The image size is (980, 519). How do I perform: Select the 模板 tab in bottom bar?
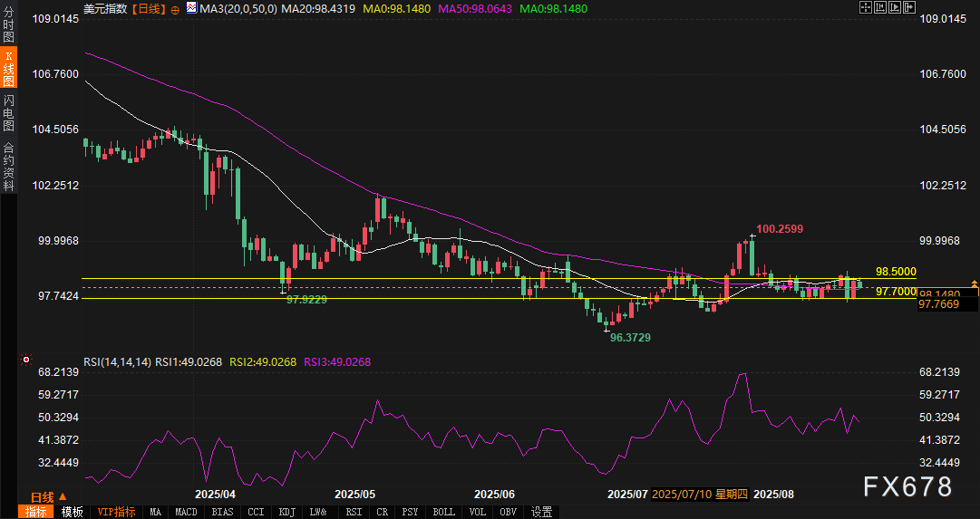pyautogui.click(x=72, y=512)
